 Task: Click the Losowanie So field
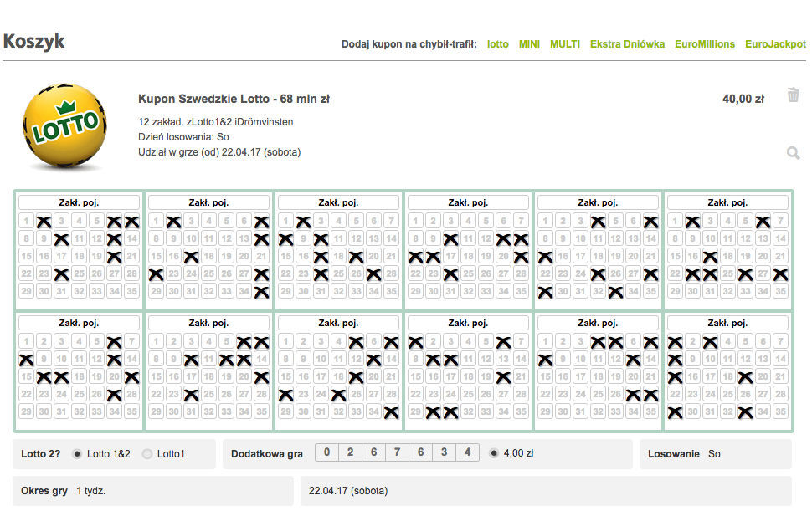[x=715, y=454]
